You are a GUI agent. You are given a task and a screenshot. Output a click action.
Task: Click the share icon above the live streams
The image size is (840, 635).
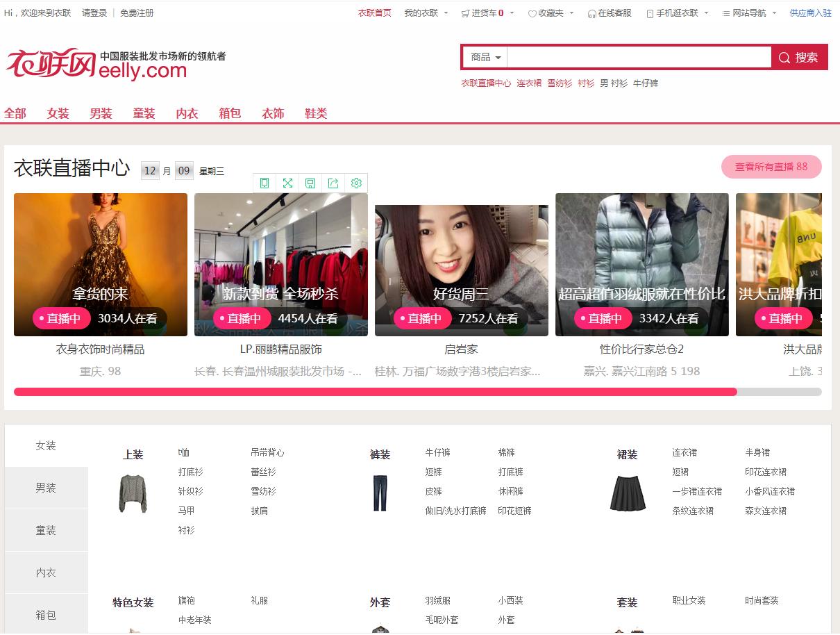click(333, 183)
